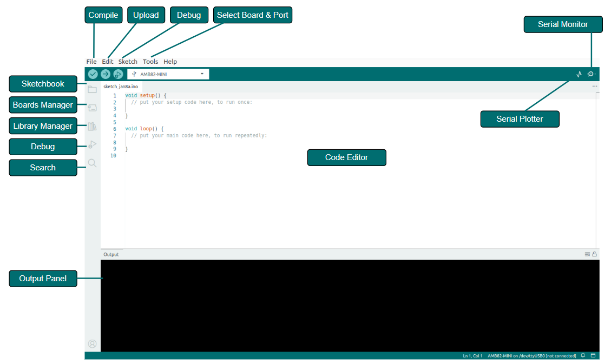Open notifications bell in status bar
611x364 pixels.
coord(583,355)
